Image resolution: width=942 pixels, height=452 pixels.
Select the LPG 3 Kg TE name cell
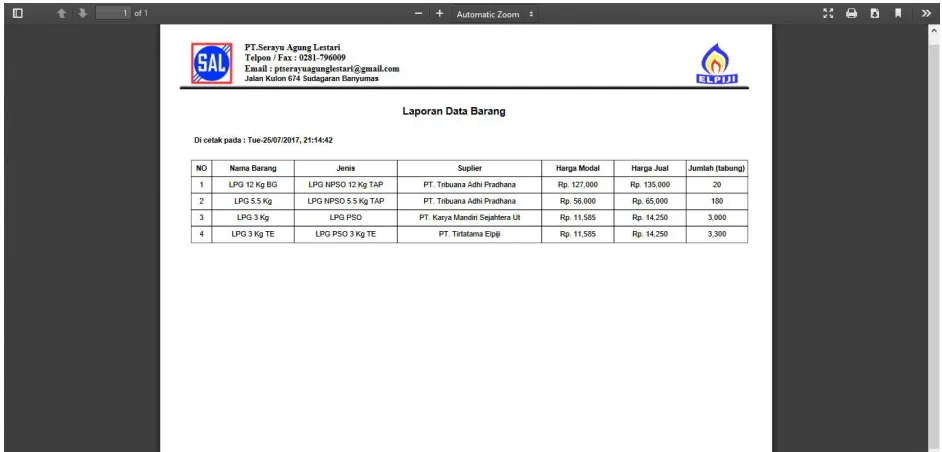pos(253,234)
